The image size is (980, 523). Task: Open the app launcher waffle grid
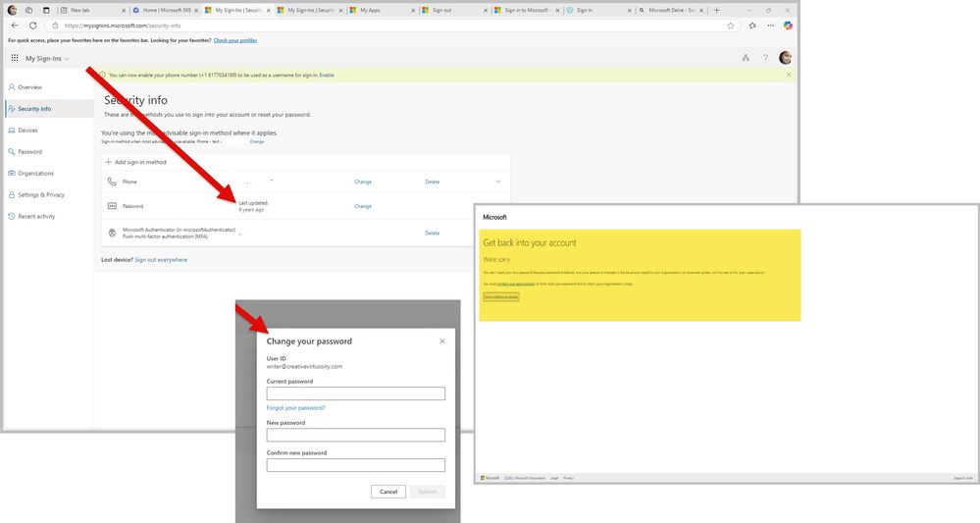(15, 58)
